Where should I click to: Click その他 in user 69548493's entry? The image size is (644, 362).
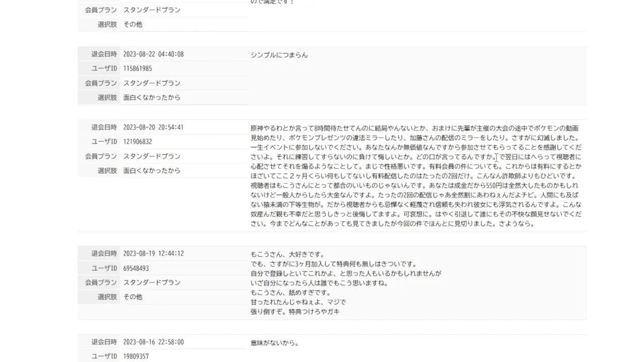click(x=133, y=297)
